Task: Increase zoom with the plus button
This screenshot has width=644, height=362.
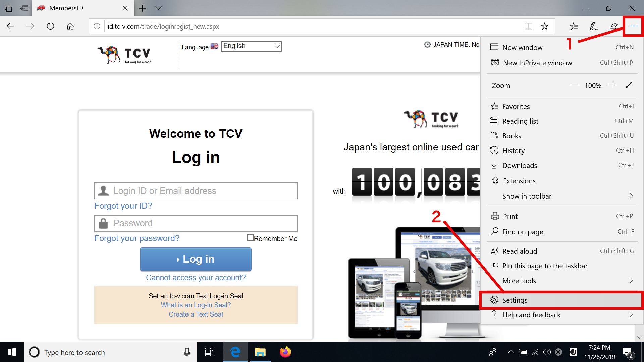Action: (612, 85)
